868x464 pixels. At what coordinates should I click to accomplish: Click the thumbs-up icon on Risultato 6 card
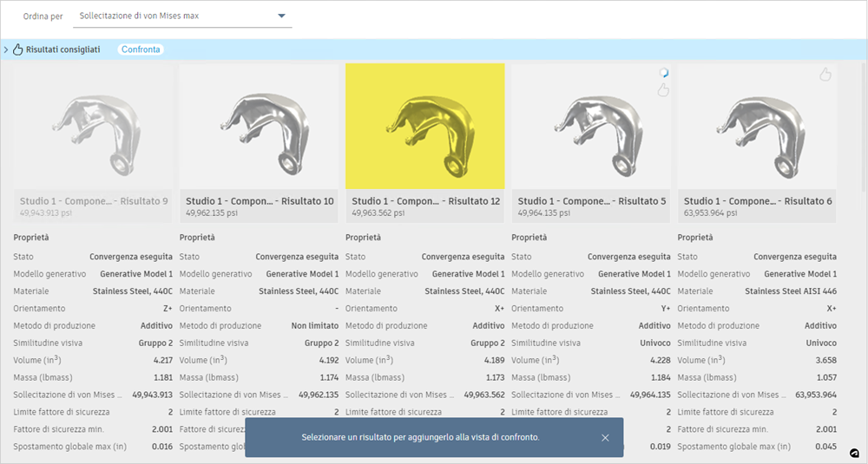click(x=825, y=74)
